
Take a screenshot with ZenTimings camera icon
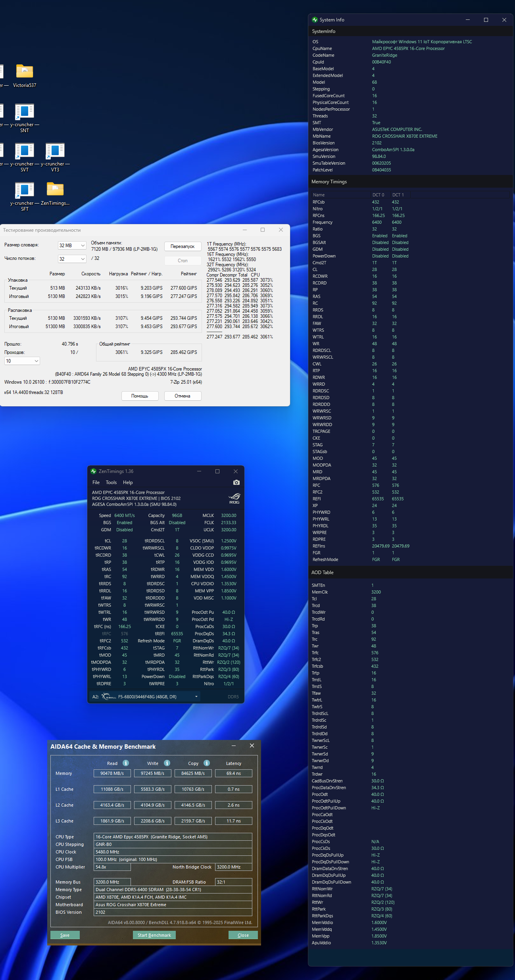[236, 482]
